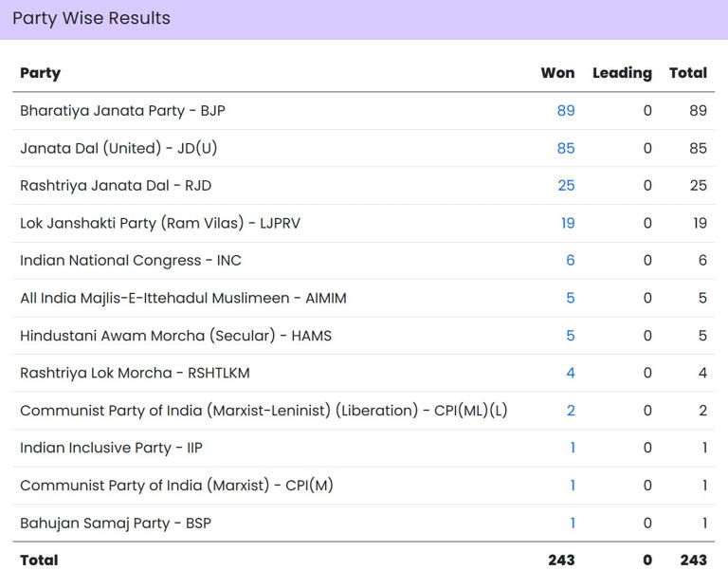Click JD(U)'s 85 won seats link
Screen dimensions: 728x570
point(566,148)
